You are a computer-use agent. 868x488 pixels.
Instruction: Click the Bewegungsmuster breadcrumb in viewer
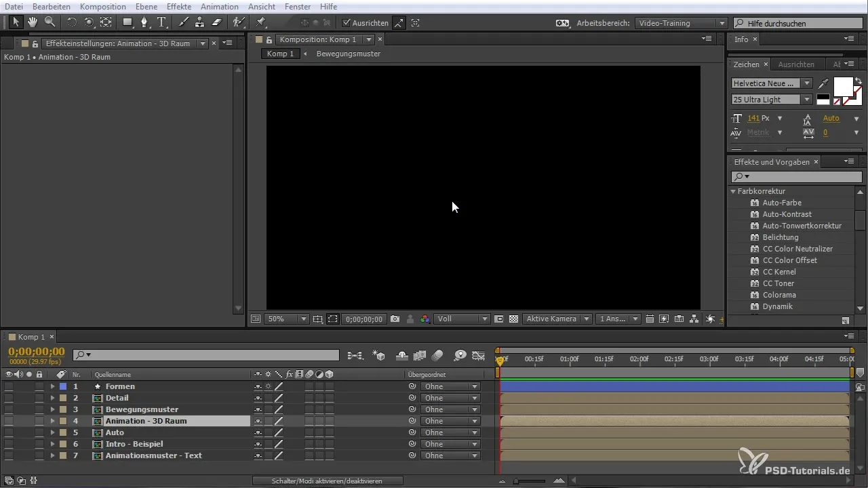point(348,54)
